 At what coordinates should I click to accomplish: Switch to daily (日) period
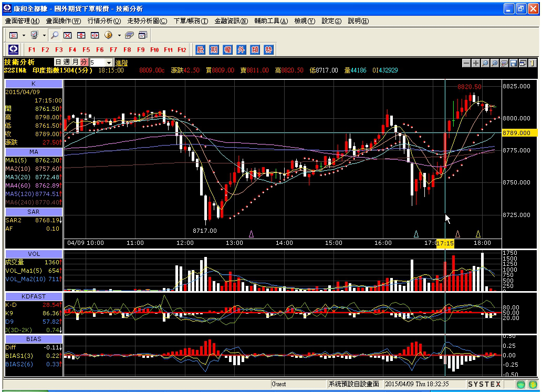pos(58,62)
